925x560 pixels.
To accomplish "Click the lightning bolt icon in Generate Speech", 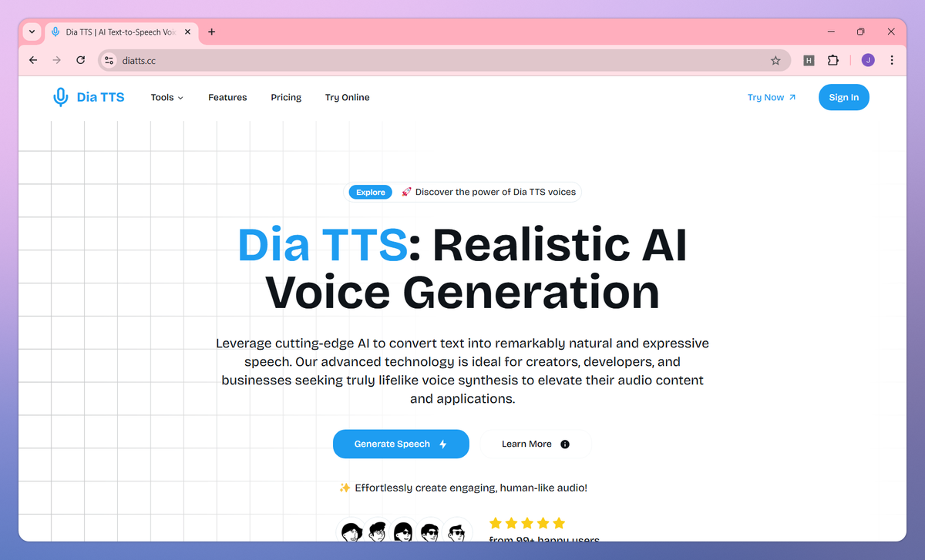I will pyautogui.click(x=442, y=444).
